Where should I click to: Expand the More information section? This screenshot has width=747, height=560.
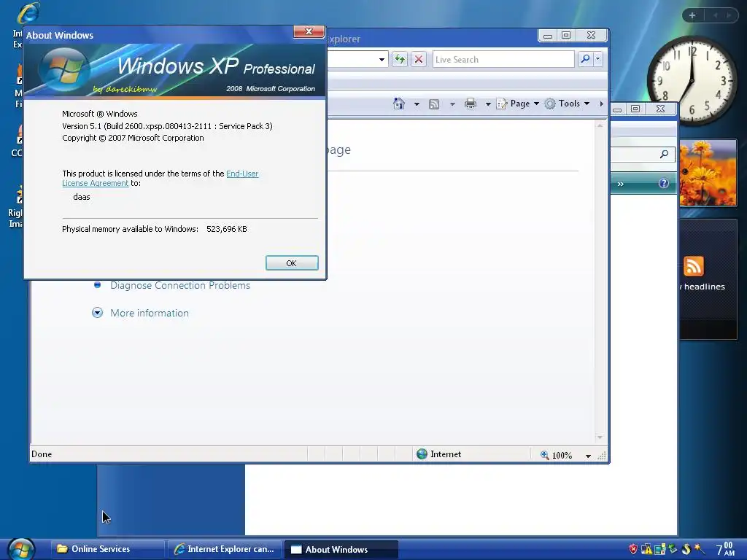pyautogui.click(x=97, y=313)
